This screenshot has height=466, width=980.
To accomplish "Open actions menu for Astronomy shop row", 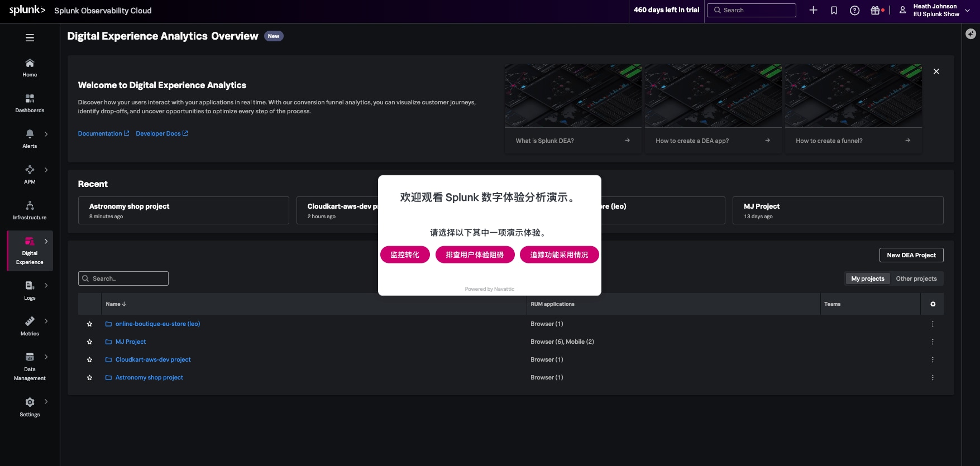I will pyautogui.click(x=933, y=378).
